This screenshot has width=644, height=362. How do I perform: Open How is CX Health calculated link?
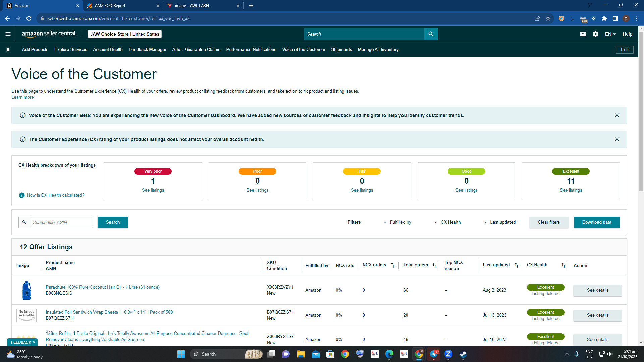coord(56,195)
